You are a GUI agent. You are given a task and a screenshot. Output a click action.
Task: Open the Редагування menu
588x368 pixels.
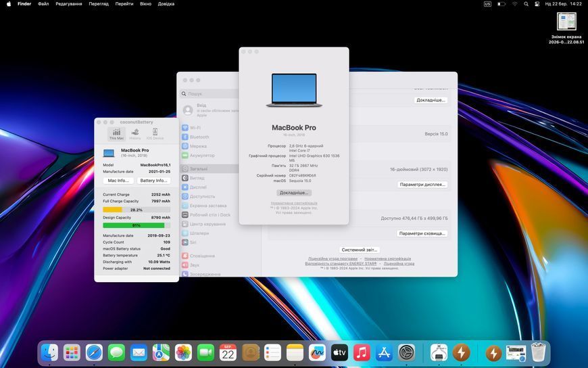(x=69, y=4)
